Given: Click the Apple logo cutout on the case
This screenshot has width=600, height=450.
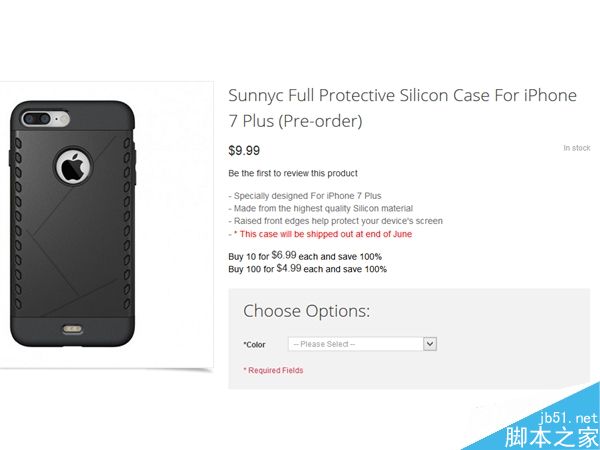Looking at the screenshot, I should (75, 166).
